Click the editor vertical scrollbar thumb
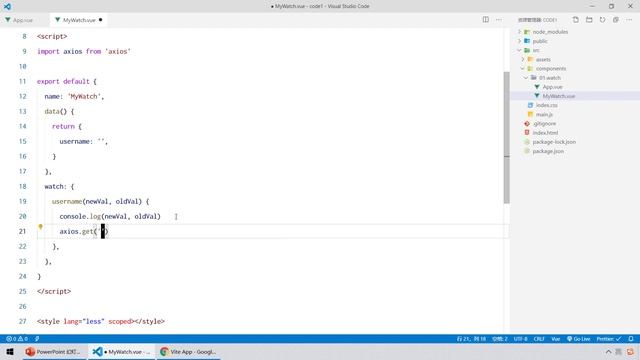The height and width of the screenshot is (360, 640). (x=507, y=138)
